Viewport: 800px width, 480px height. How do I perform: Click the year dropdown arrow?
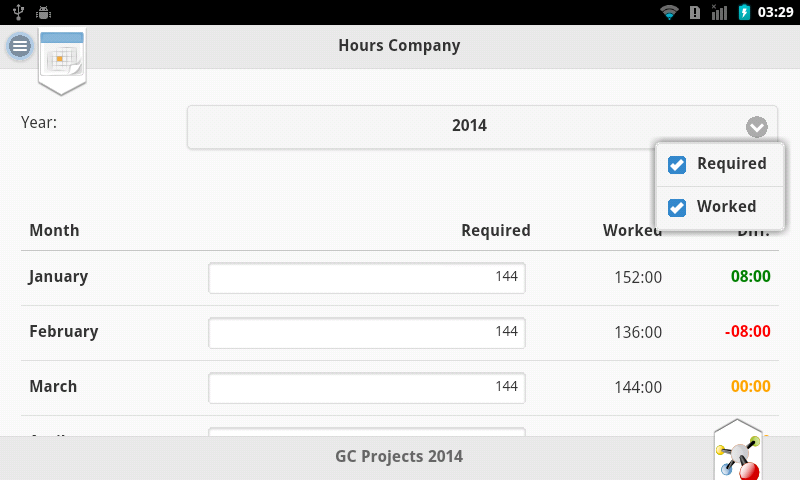(x=756, y=127)
